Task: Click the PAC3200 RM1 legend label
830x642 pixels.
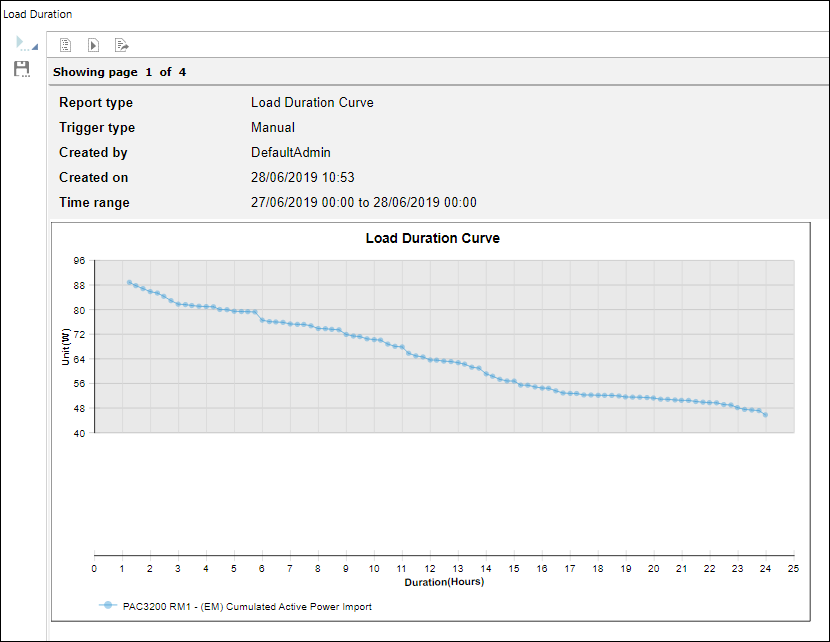Action: 246,606
